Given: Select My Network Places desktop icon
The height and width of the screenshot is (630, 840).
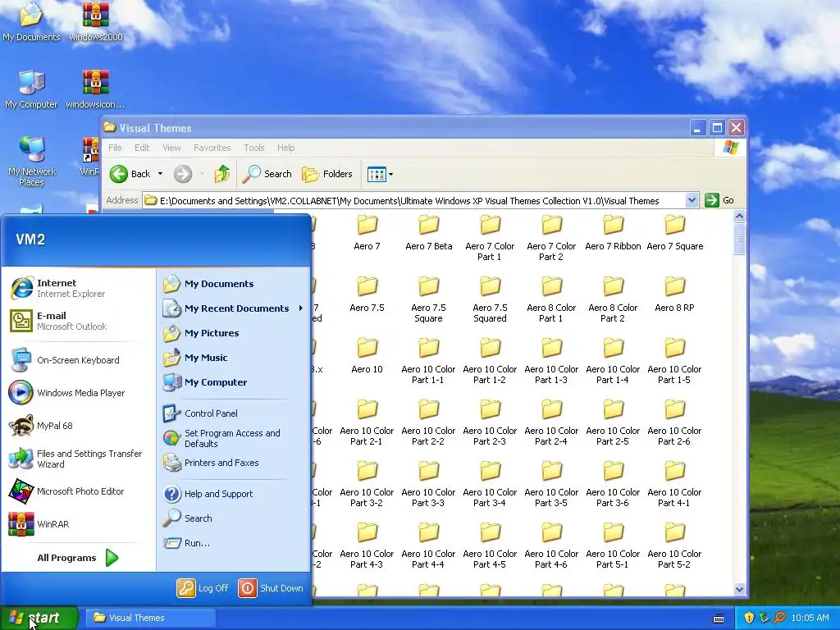Looking at the screenshot, I should 32,162.
